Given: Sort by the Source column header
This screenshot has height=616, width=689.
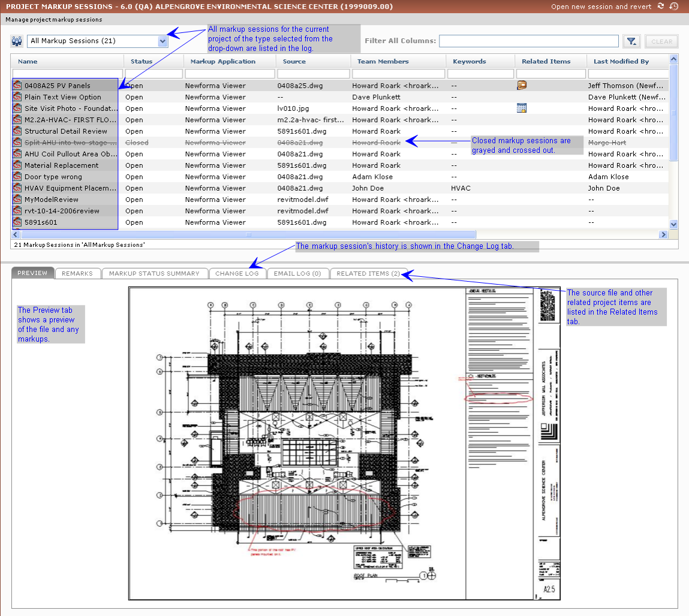Looking at the screenshot, I should [294, 62].
